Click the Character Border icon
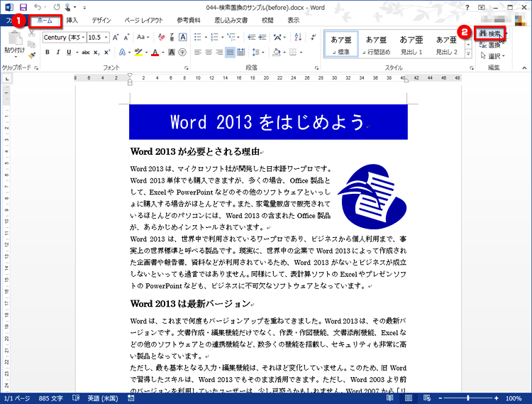 coord(183,37)
